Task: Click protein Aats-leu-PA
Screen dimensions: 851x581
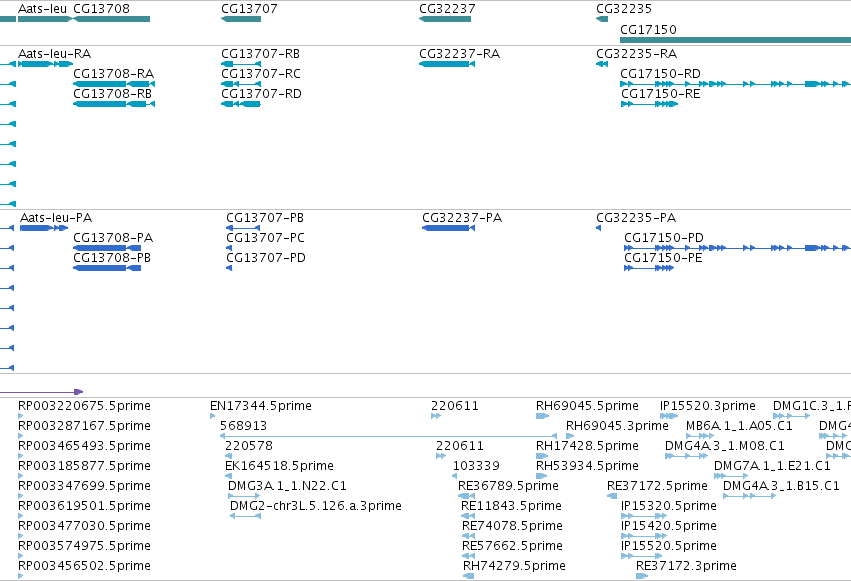Action: (x=44, y=228)
